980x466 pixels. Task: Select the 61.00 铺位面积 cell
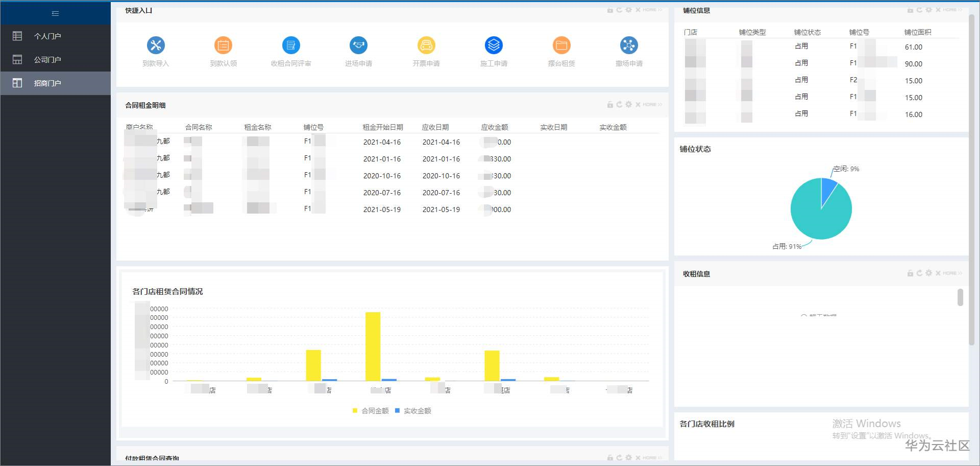(x=914, y=47)
